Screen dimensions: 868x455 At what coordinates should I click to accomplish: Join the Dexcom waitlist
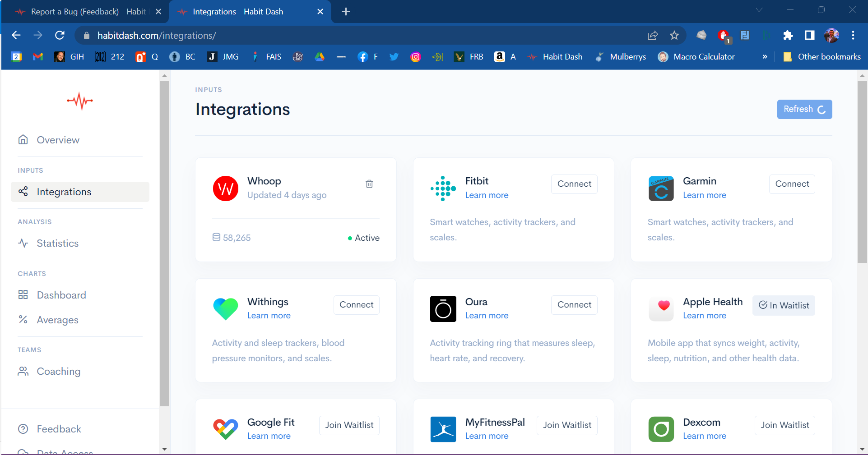(x=784, y=425)
